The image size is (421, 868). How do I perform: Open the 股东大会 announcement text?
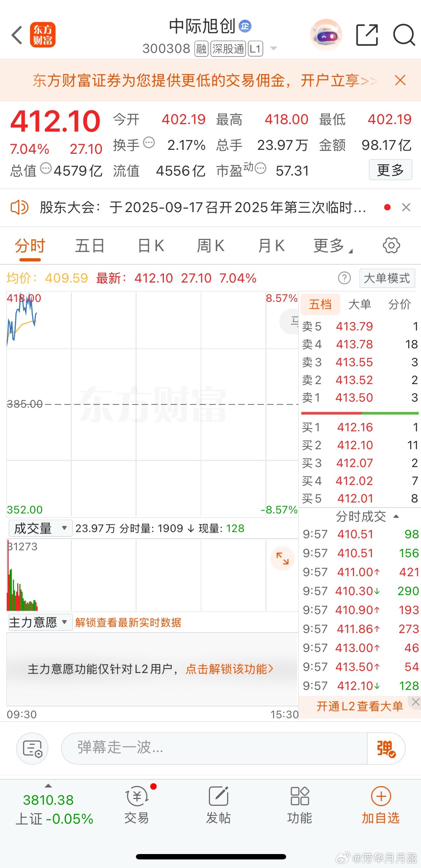coord(203,207)
